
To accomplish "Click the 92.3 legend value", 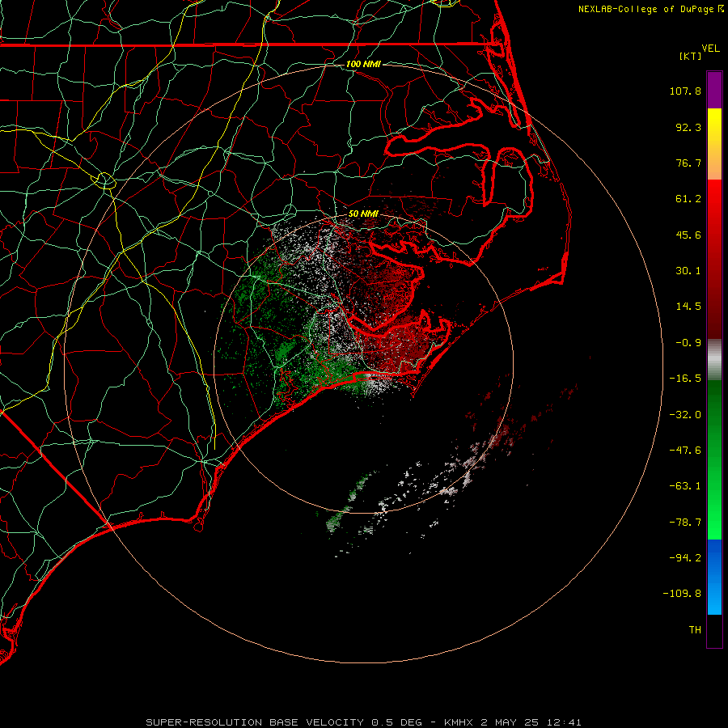I will click(x=688, y=127).
